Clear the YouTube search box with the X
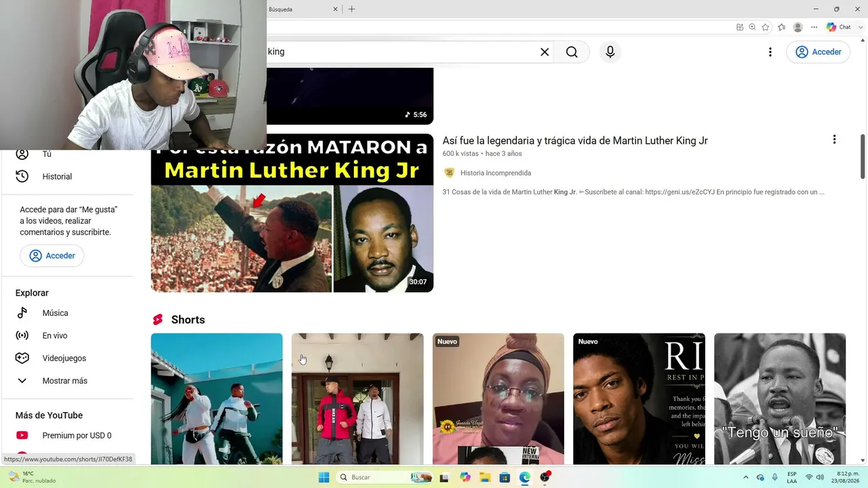 tap(545, 52)
